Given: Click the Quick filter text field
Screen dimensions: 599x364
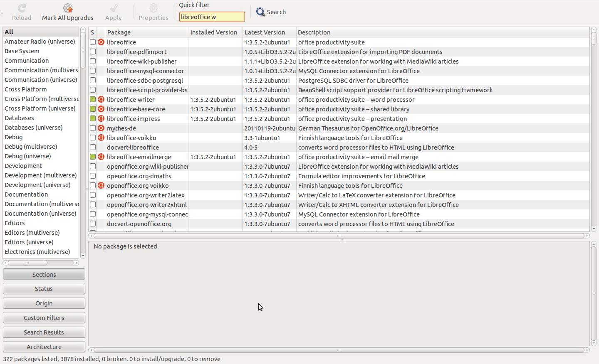Looking at the screenshot, I should 212,17.
